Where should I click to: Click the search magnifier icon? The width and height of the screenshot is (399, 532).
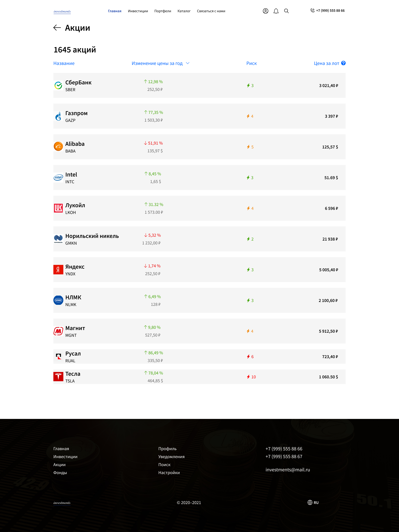click(x=286, y=11)
